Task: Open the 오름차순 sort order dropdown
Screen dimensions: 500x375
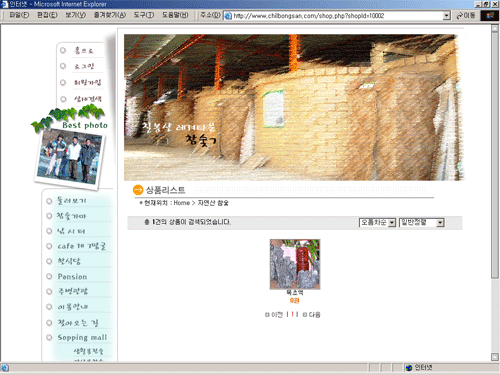Action: click(377, 222)
